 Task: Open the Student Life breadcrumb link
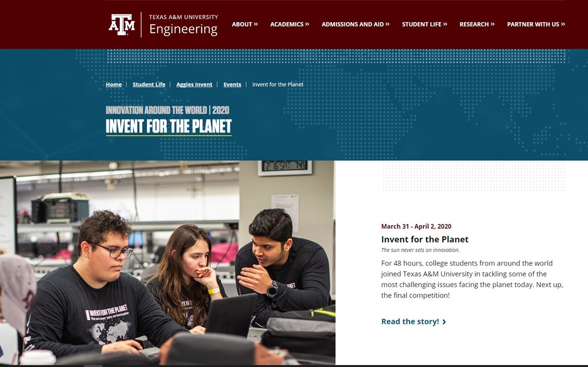tap(149, 85)
